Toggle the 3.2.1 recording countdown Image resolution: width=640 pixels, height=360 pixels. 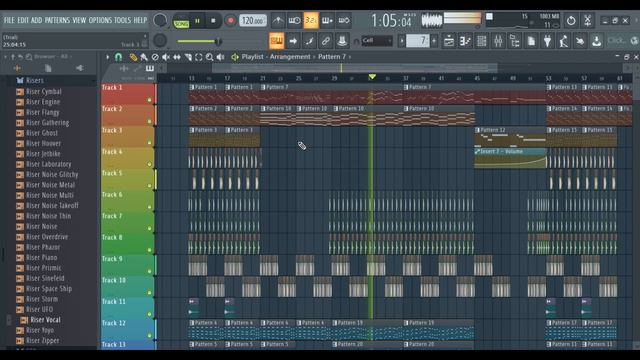[311, 20]
